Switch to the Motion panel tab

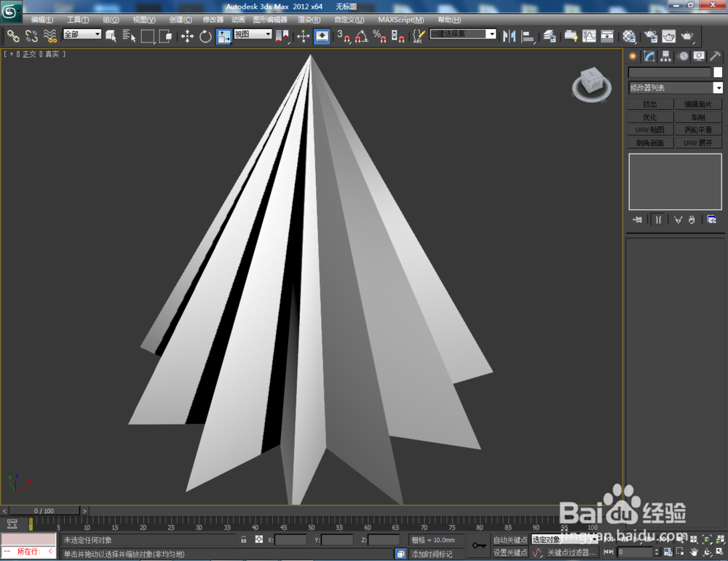pyautogui.click(x=683, y=57)
